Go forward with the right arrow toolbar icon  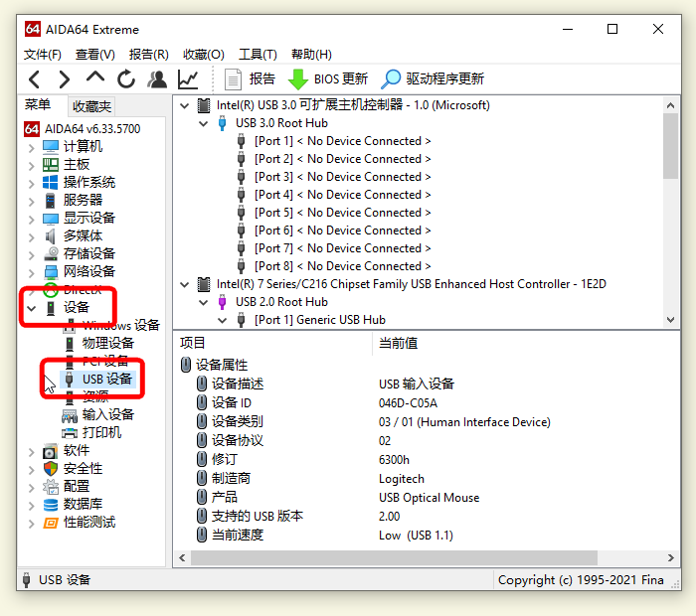[65, 79]
